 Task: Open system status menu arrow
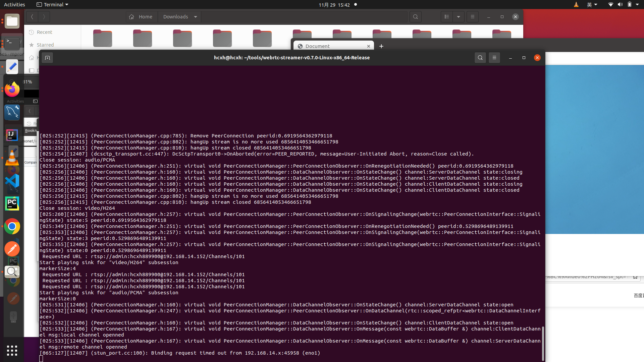pyautogui.click(x=637, y=5)
